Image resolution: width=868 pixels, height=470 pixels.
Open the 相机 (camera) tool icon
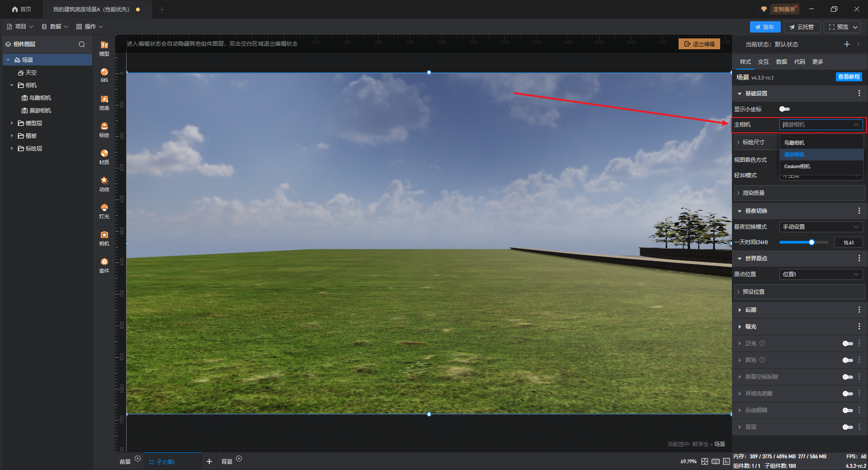pyautogui.click(x=104, y=238)
